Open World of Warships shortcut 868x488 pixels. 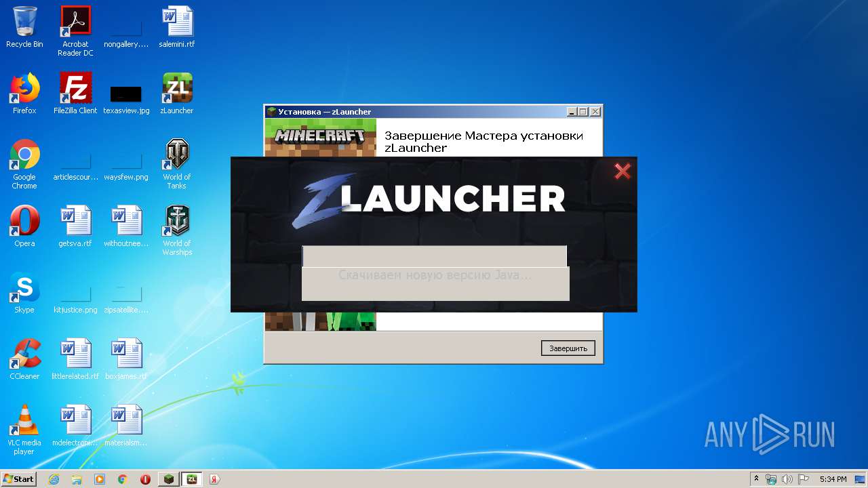tap(177, 230)
